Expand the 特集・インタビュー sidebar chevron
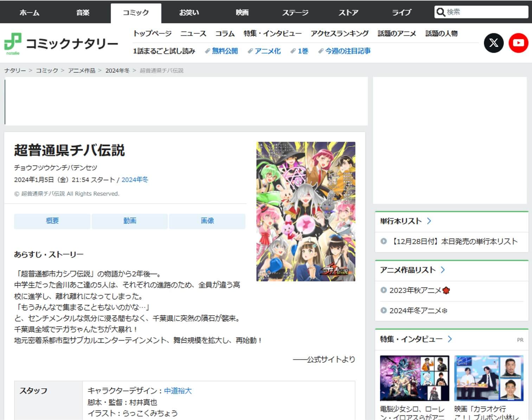Image resolution: width=532 pixels, height=420 pixels. (450, 339)
